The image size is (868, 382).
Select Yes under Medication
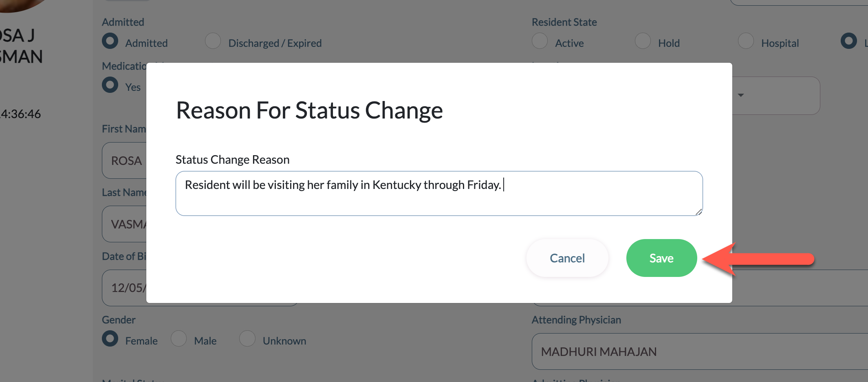[110, 85]
